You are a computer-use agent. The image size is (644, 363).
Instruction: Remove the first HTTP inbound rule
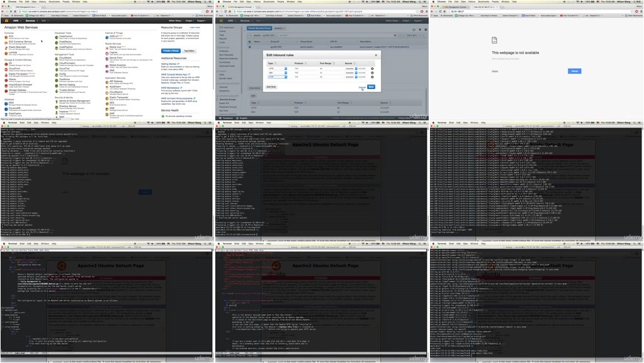tap(372, 69)
